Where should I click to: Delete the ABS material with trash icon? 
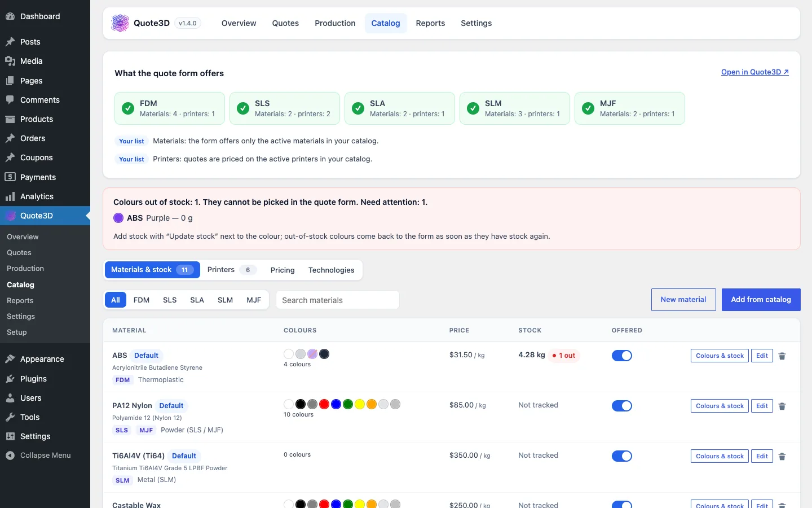click(x=782, y=356)
